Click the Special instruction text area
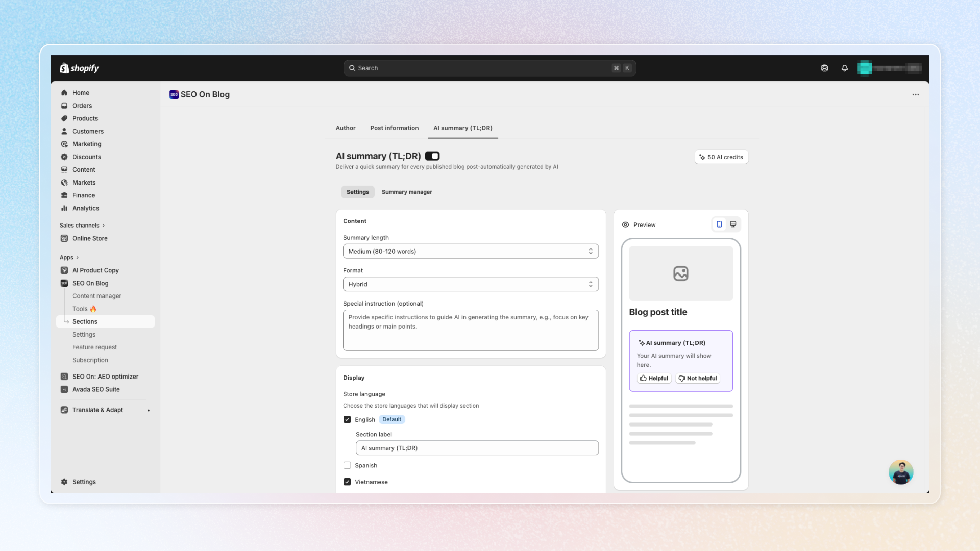 pyautogui.click(x=470, y=330)
